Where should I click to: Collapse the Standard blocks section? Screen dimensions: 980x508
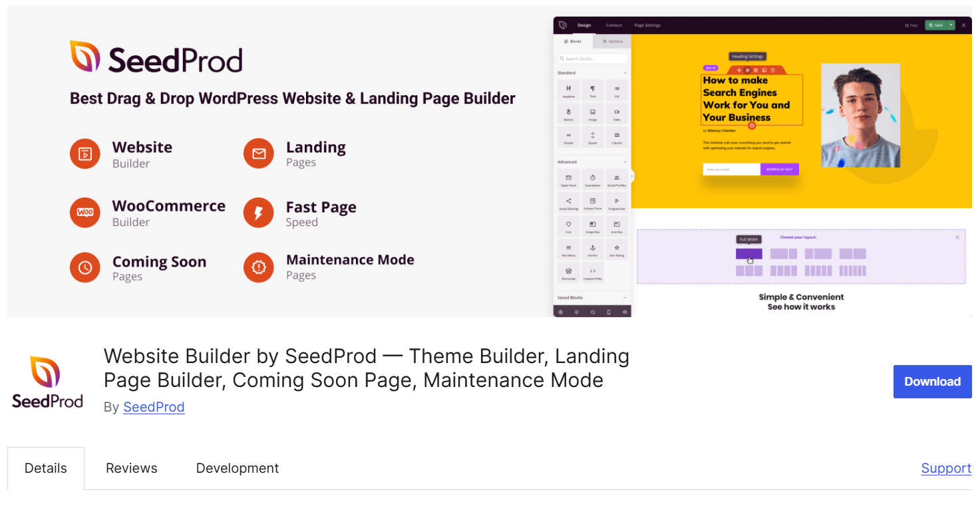625,73
